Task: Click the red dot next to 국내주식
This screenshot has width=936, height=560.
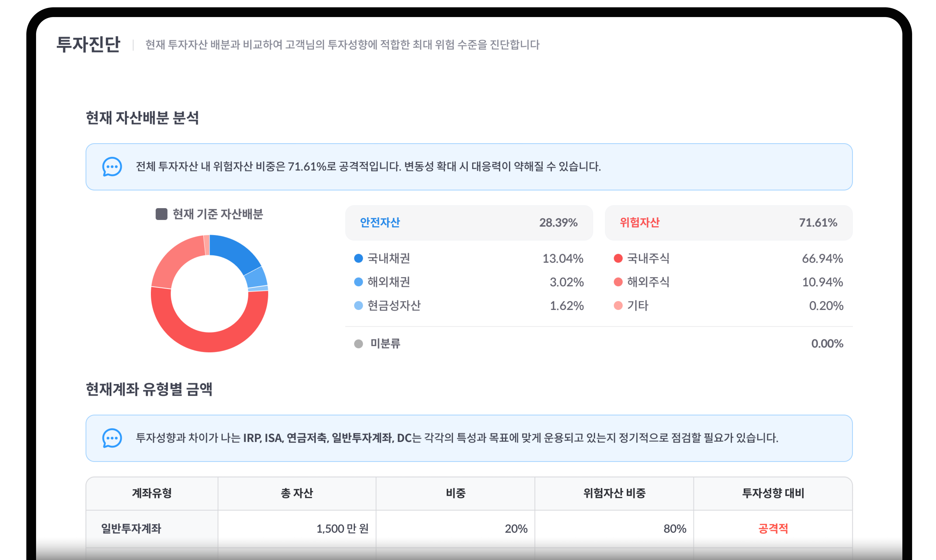Action: tap(618, 259)
